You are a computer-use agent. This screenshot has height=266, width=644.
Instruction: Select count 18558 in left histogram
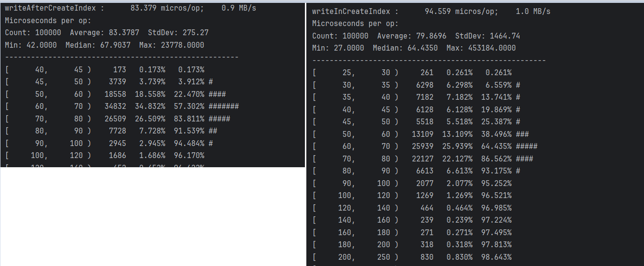pos(115,94)
